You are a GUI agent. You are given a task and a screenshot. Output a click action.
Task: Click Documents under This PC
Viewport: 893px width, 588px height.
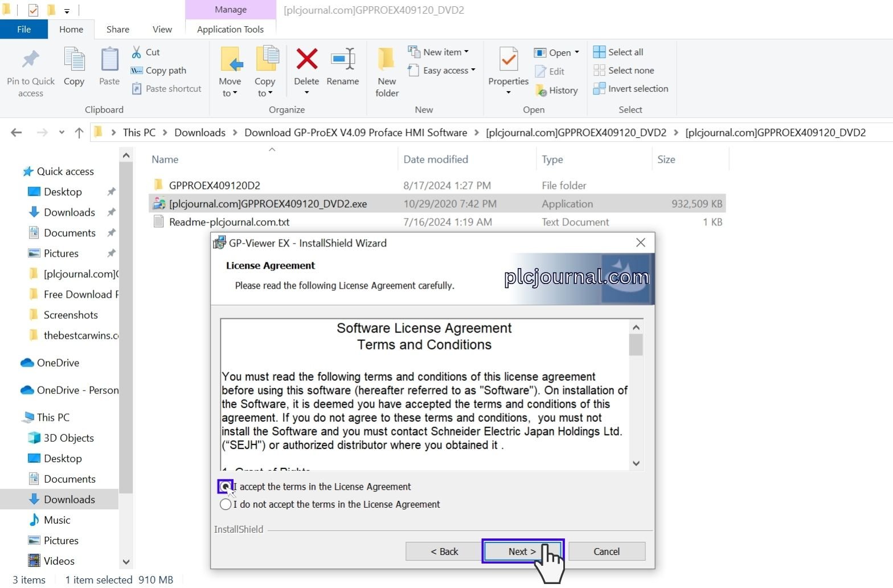pyautogui.click(x=69, y=479)
